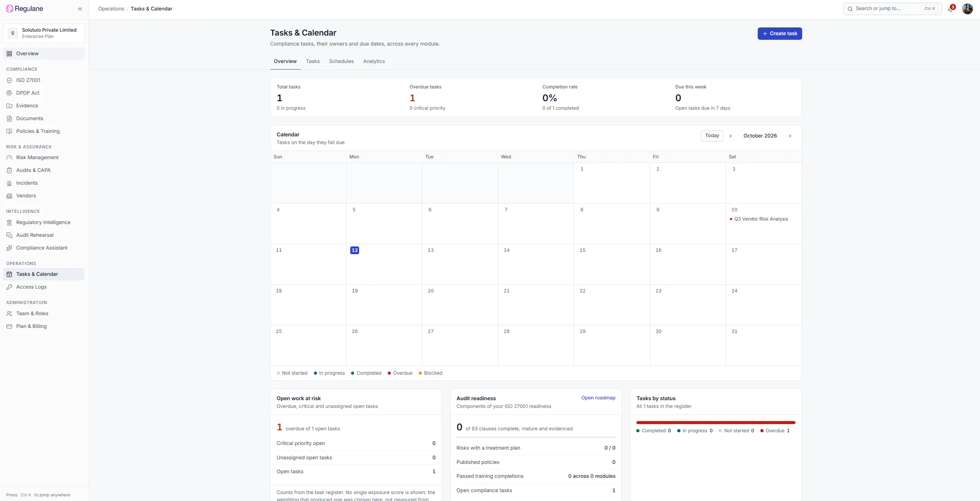Click the Regulane logo

(25, 9)
